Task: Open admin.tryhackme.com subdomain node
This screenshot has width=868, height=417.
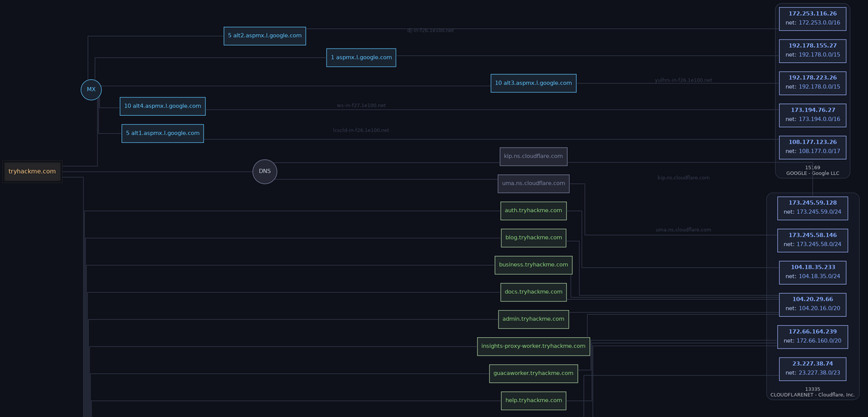Action: pyautogui.click(x=533, y=319)
